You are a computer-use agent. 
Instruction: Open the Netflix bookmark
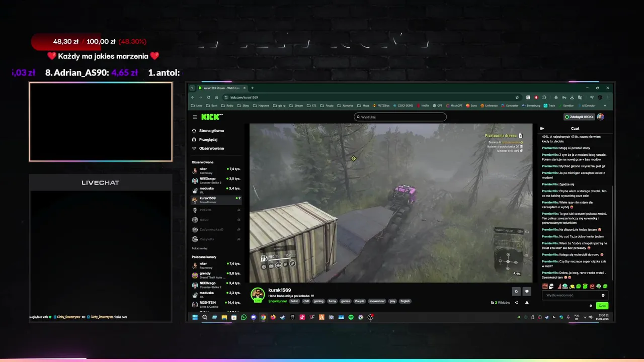(x=423, y=106)
